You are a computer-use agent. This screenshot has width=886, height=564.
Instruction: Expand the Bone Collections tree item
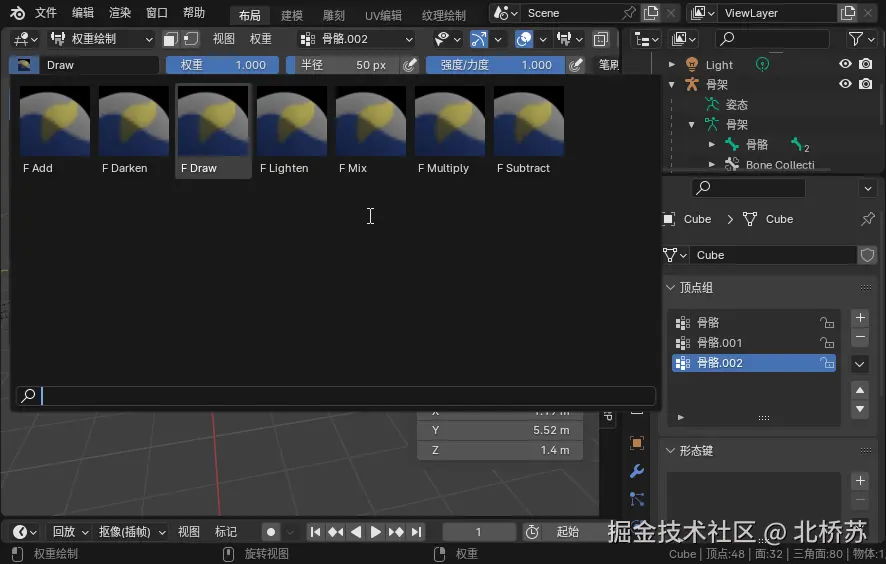(x=712, y=165)
